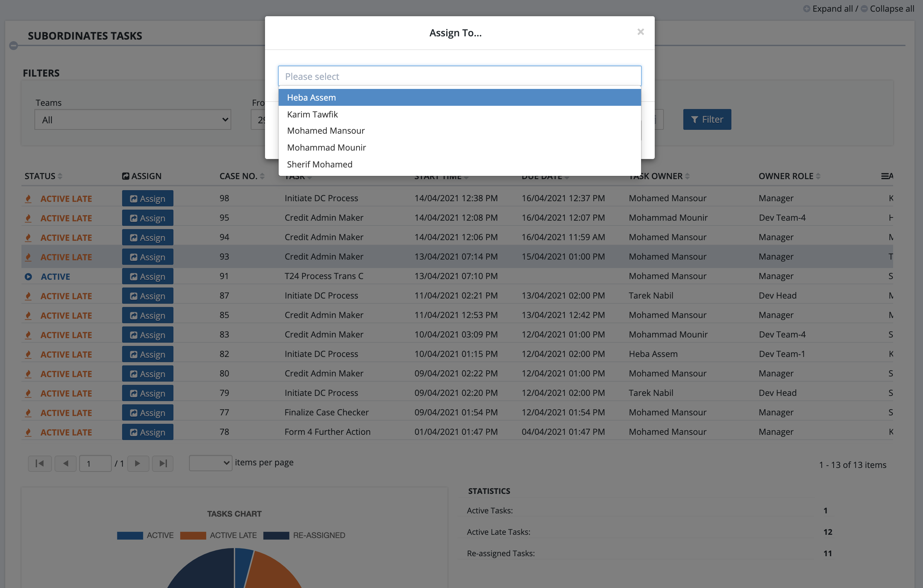Click the page number input field
This screenshot has height=588, width=923.
tap(95, 463)
